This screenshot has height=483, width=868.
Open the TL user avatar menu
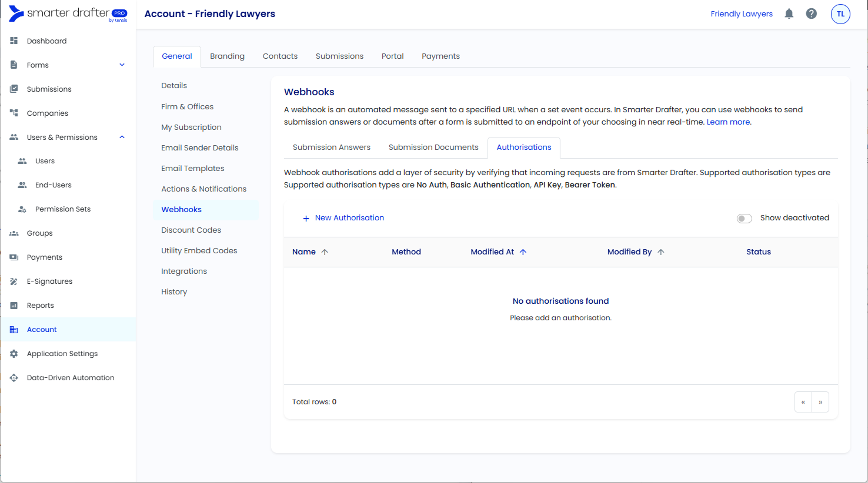tap(840, 14)
